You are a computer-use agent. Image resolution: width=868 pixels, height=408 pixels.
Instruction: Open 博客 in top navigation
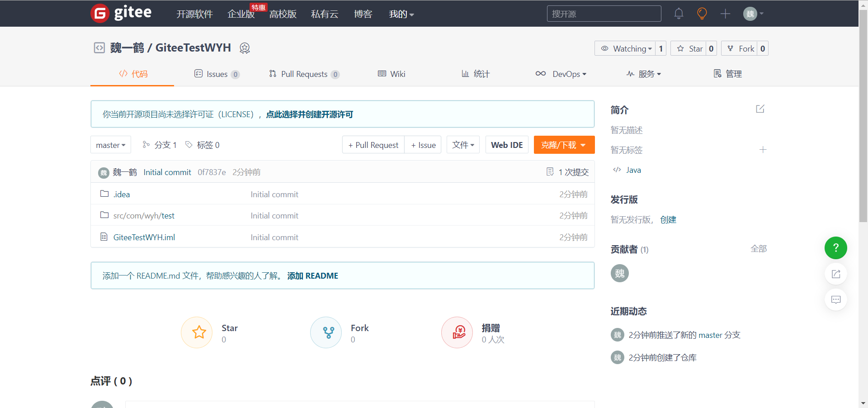(x=363, y=14)
